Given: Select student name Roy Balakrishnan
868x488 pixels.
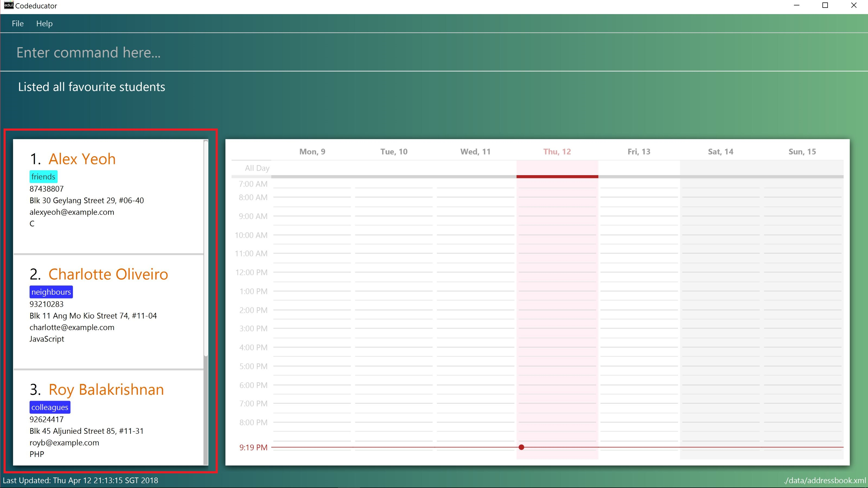Looking at the screenshot, I should click(106, 390).
